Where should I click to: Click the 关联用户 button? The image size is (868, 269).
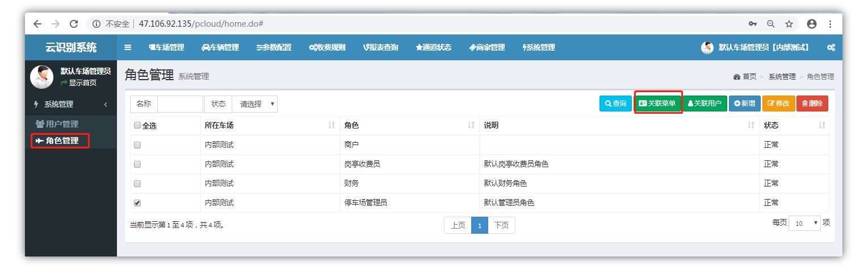705,104
